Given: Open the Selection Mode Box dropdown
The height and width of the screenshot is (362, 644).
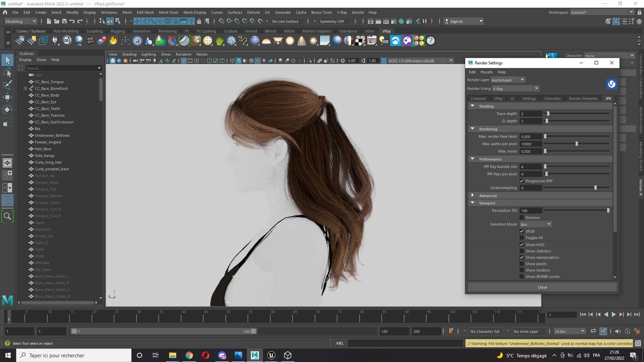Looking at the screenshot, I should pyautogui.click(x=535, y=224).
